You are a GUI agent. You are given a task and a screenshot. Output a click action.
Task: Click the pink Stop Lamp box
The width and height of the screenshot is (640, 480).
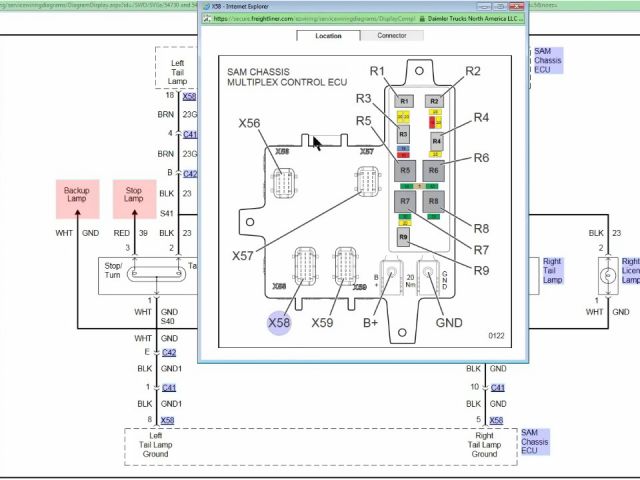tap(134, 197)
